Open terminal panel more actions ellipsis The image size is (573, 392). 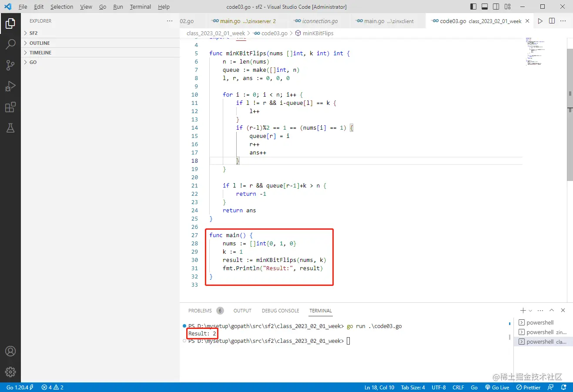click(540, 310)
